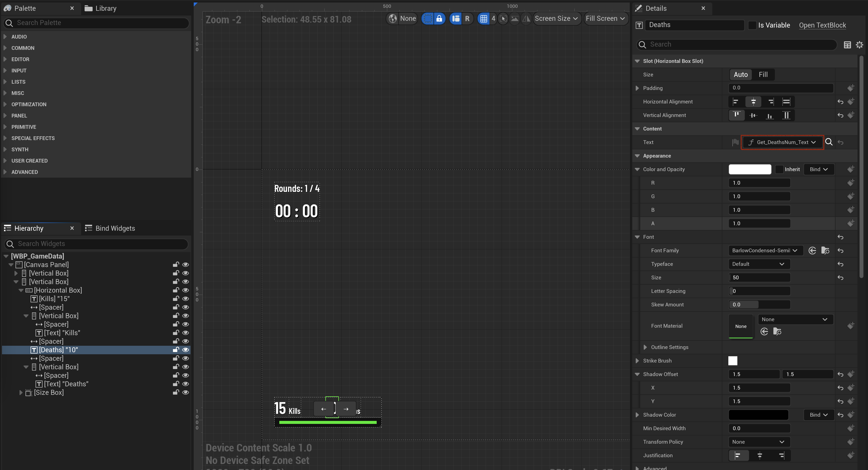The height and width of the screenshot is (470, 868).
Task: Open the Details settings gear icon
Action: [x=859, y=45]
